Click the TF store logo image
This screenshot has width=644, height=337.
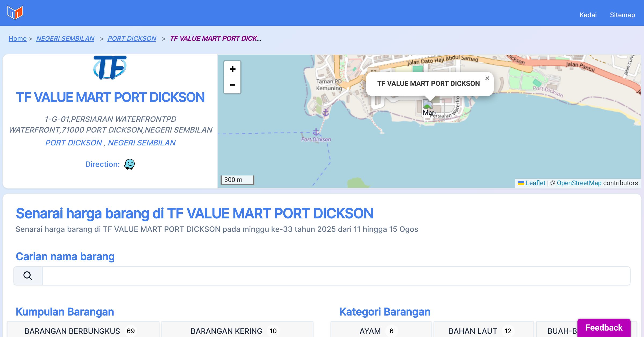110,67
